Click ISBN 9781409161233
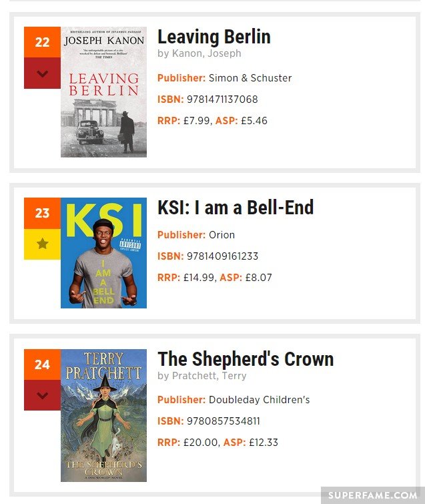 click(x=223, y=256)
